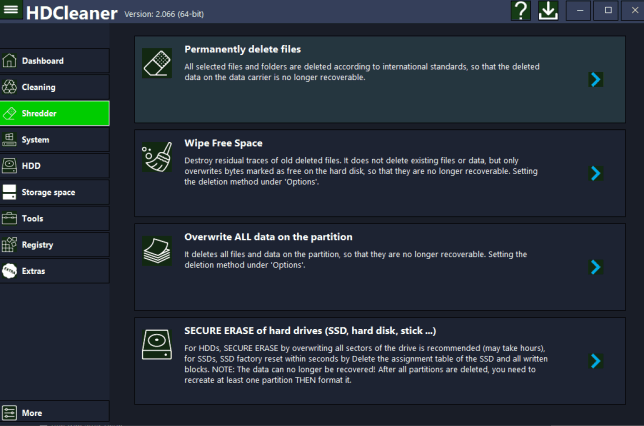Switch to the Registry section

click(x=55, y=244)
